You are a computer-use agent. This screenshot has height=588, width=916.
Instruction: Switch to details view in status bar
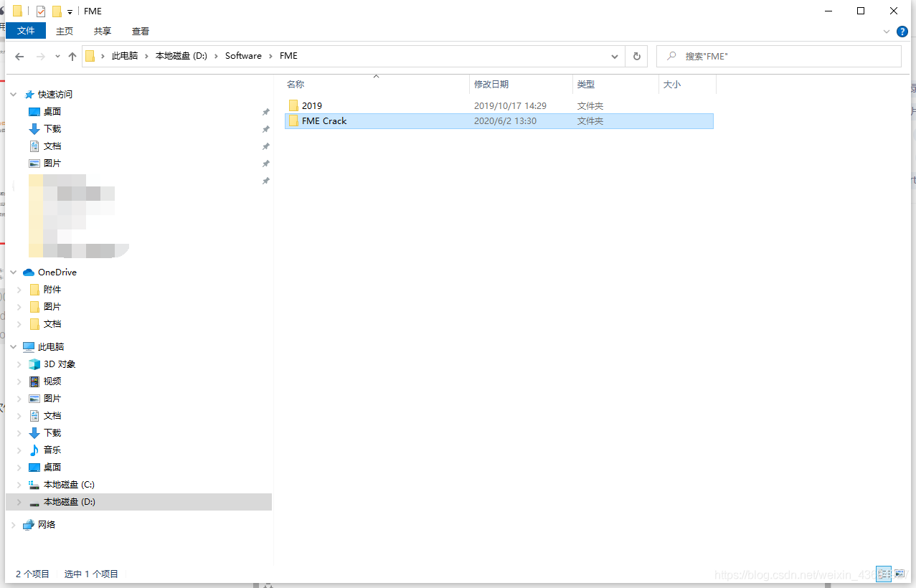point(884,574)
